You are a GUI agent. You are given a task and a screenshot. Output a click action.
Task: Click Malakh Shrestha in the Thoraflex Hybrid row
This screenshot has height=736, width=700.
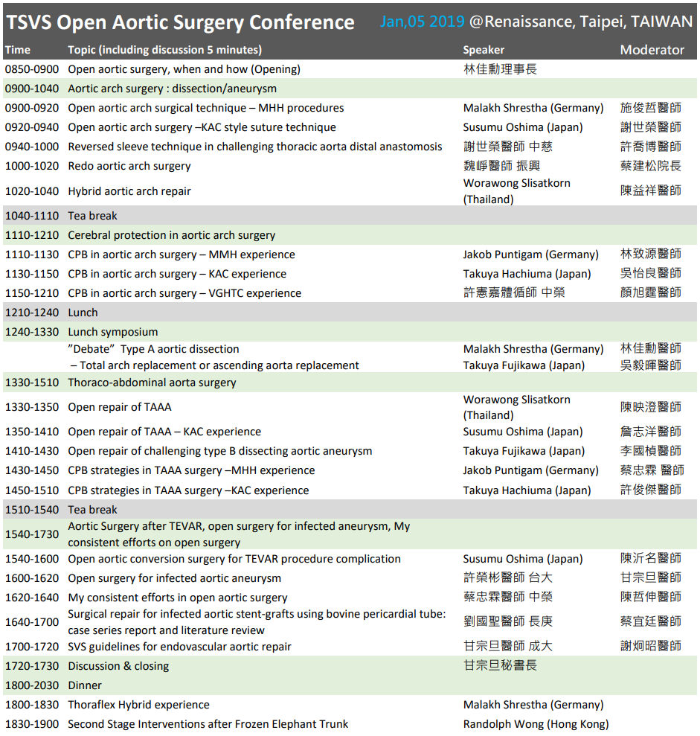[533, 705]
